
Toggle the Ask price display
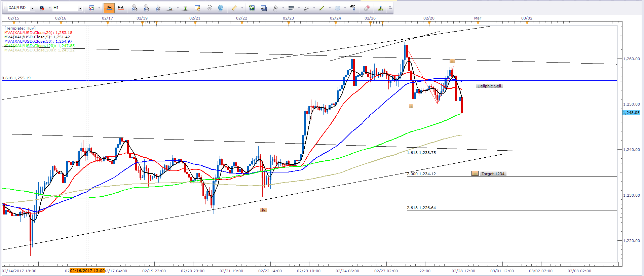click(121, 8)
